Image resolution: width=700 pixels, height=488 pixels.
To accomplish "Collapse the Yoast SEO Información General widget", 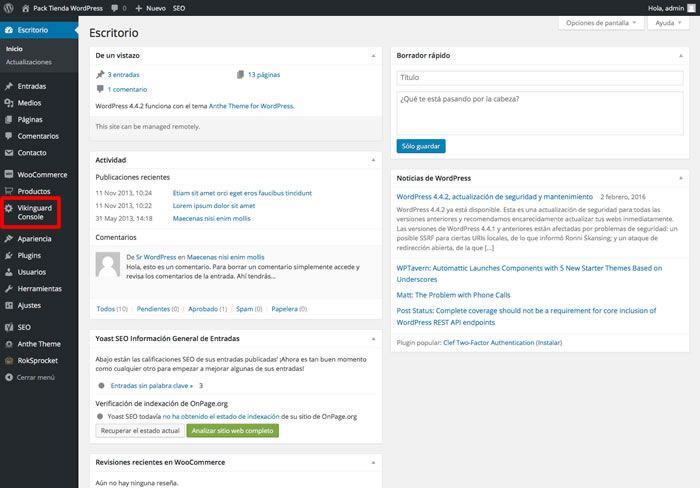I will 373,339.
